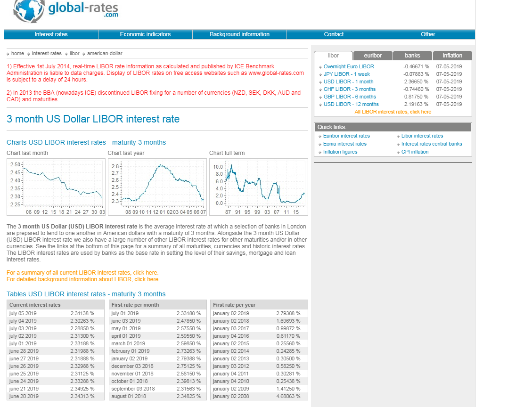Select the june 20 2019 row
The image size is (532, 407).
(56, 396)
